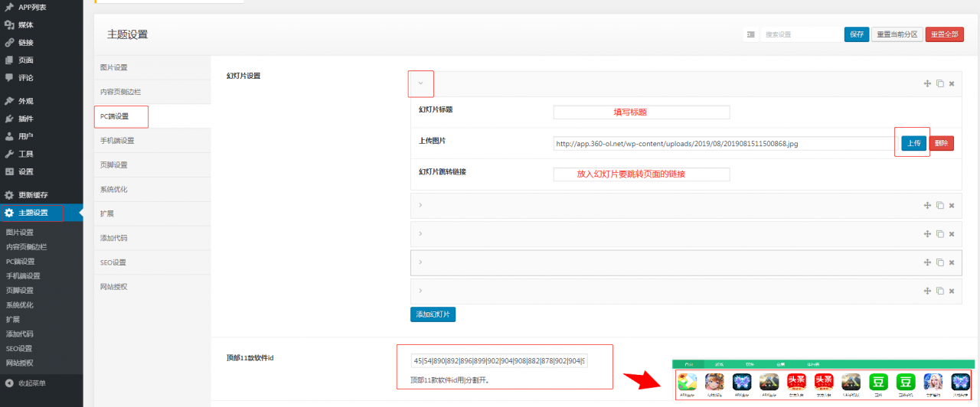This screenshot has height=407, width=980.
Task: Click the chain icon for 链接
Action: coord(9,42)
